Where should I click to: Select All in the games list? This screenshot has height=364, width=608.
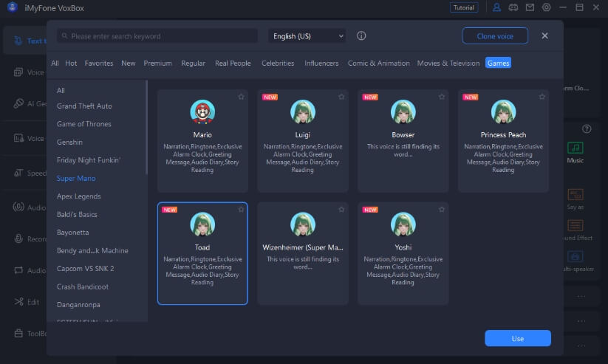click(x=61, y=91)
